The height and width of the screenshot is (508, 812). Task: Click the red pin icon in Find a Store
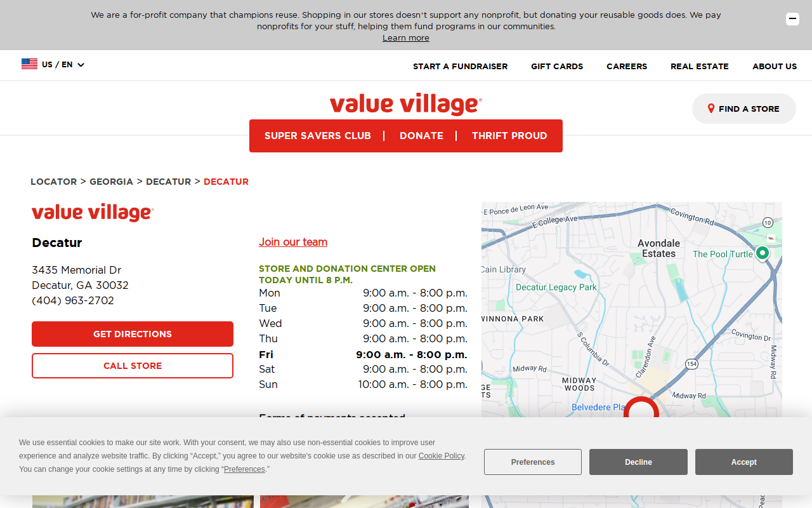point(711,109)
